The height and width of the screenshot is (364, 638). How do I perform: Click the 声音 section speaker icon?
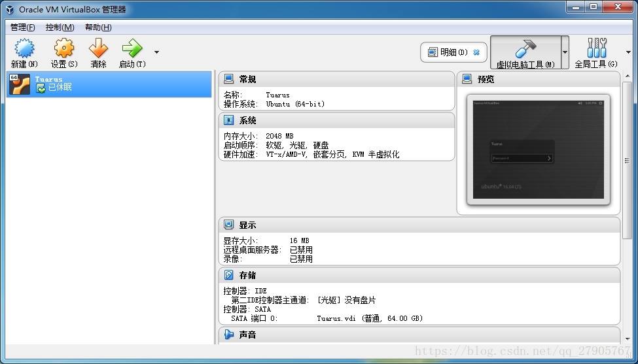228,335
